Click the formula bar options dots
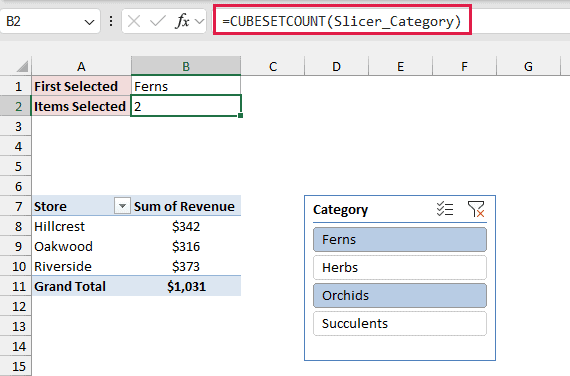Image resolution: width=570 pixels, height=376 pixels. coord(111,21)
